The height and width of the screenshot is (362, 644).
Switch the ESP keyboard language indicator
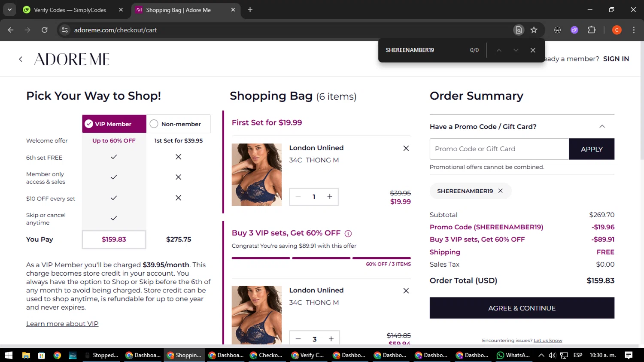point(578,355)
